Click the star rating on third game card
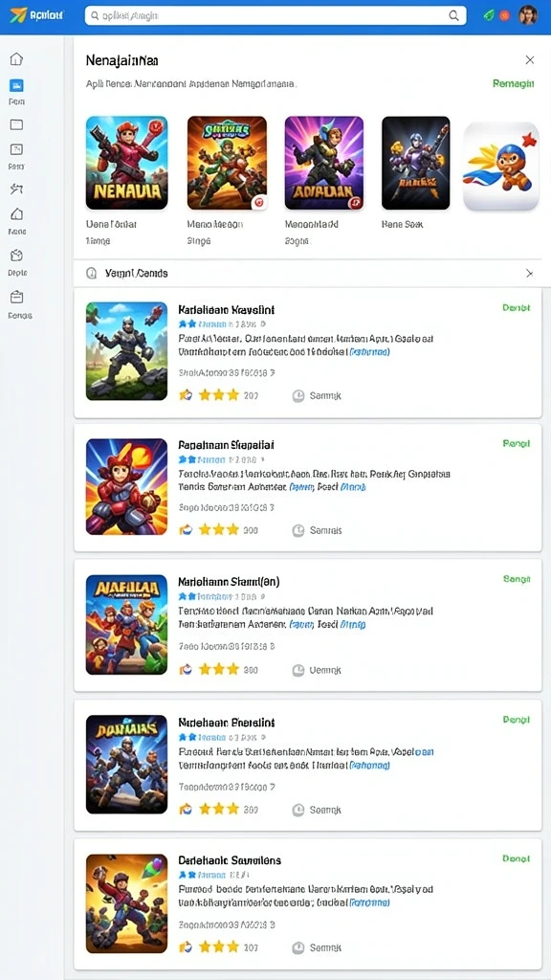Screen dimensions: 551x980 tap(219, 669)
